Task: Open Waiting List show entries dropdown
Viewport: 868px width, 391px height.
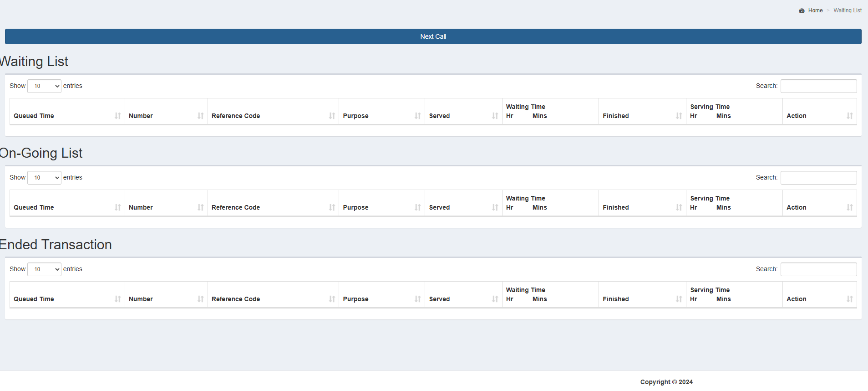Action: coord(44,86)
